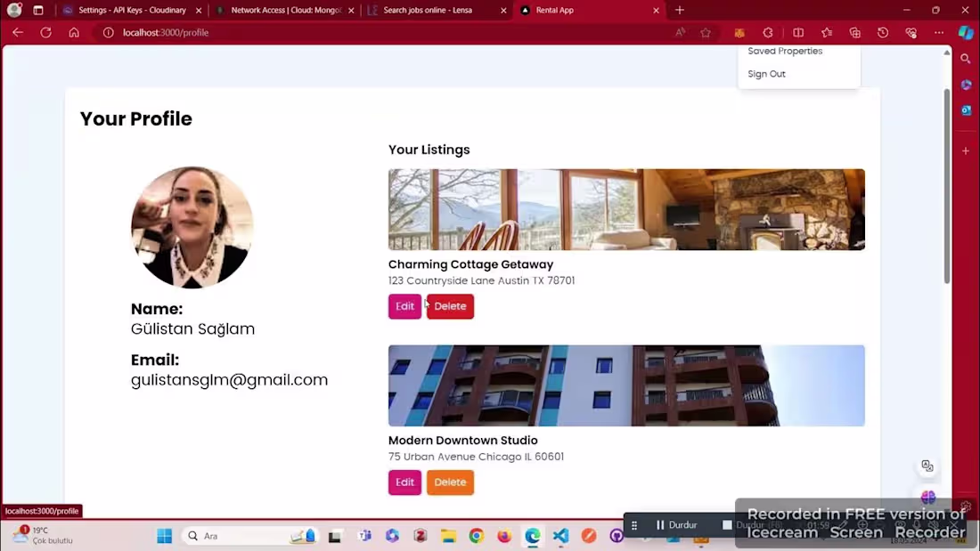980x551 pixels.
Task: View site information icon in address bar
Action: (x=108, y=32)
